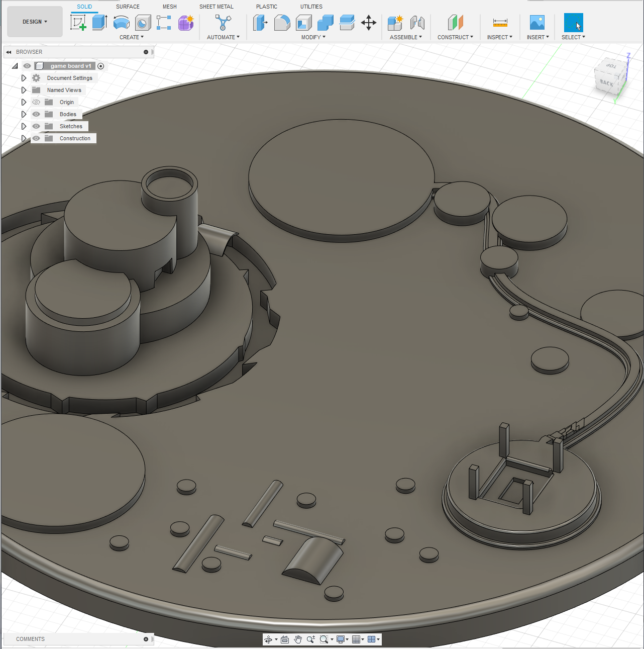Switch to the Surface tab
644x649 pixels.
pos(128,7)
